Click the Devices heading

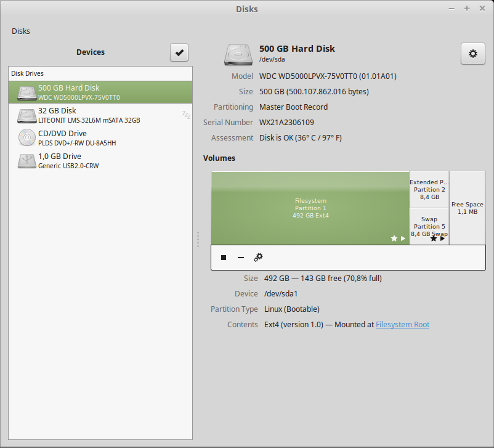click(91, 52)
